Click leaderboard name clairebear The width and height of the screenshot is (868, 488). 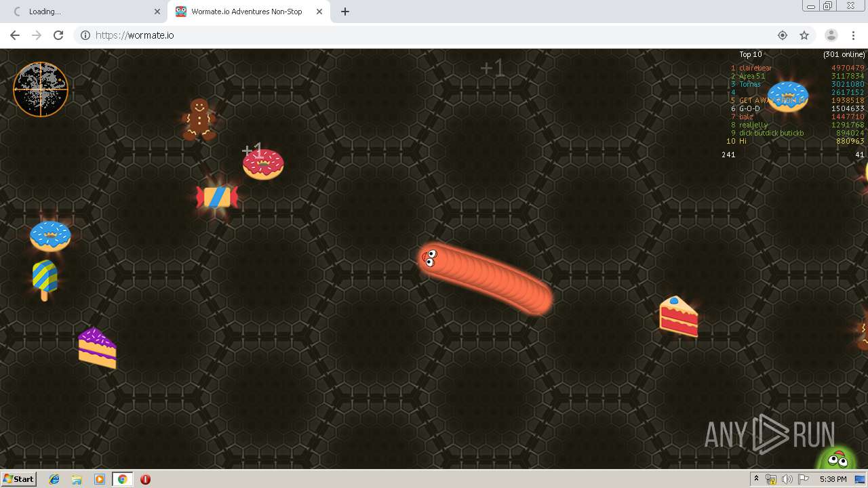755,68
